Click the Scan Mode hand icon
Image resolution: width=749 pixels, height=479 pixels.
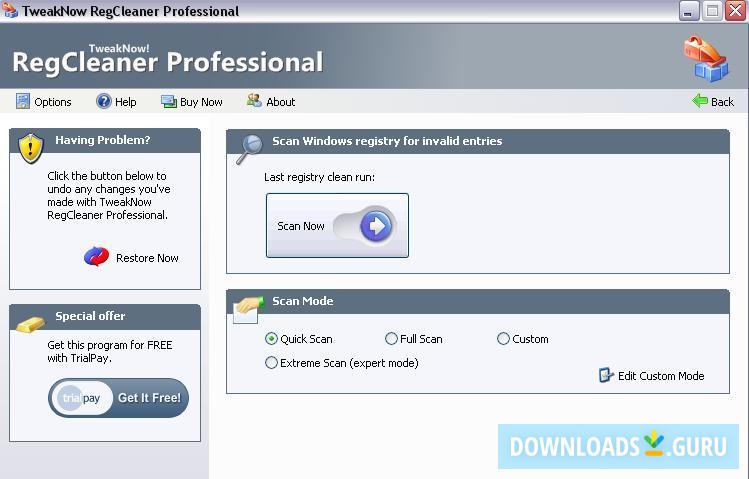248,309
